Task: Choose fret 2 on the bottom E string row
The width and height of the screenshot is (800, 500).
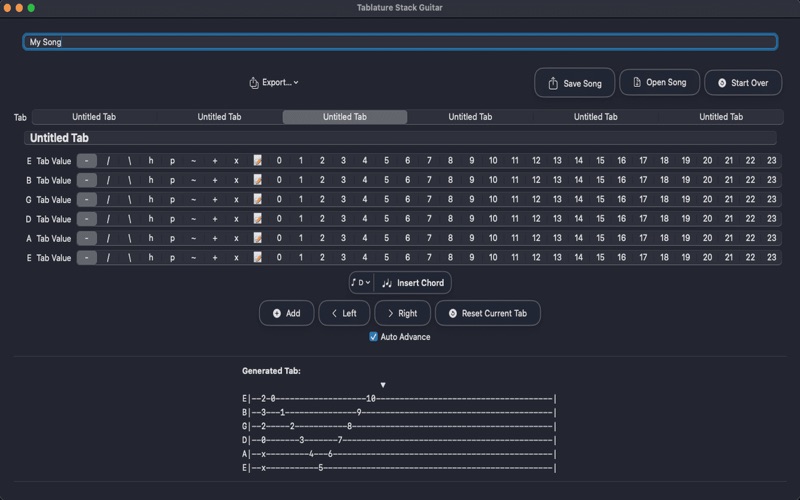Action: click(322, 258)
